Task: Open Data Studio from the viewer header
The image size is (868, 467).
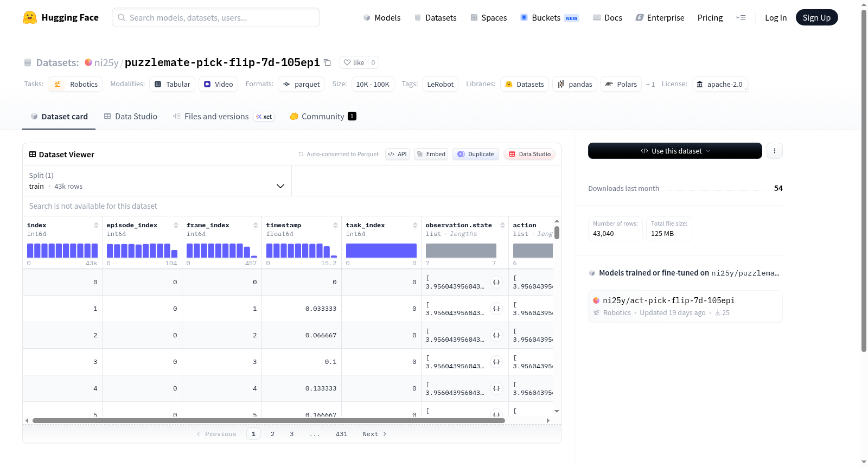Action: tap(529, 154)
